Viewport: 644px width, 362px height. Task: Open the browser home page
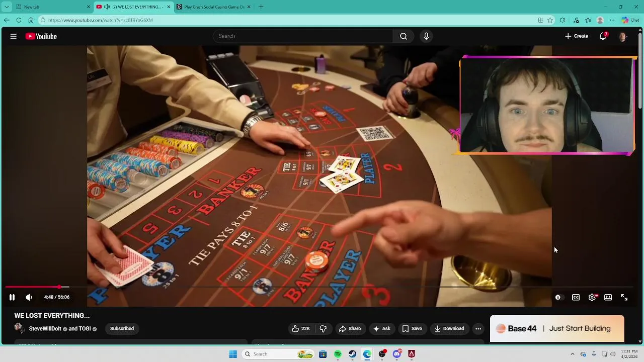[31, 20]
